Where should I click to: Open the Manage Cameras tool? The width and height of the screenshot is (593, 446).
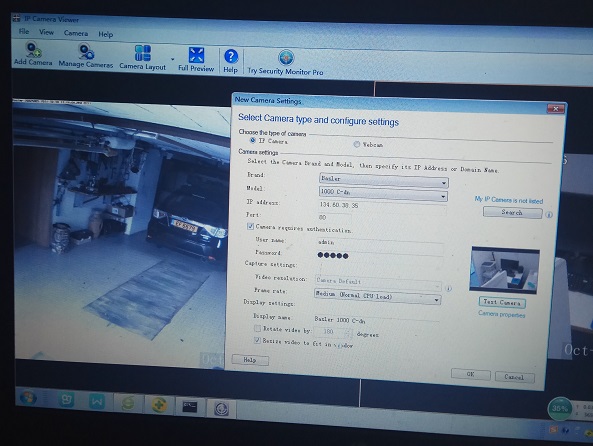pos(86,55)
